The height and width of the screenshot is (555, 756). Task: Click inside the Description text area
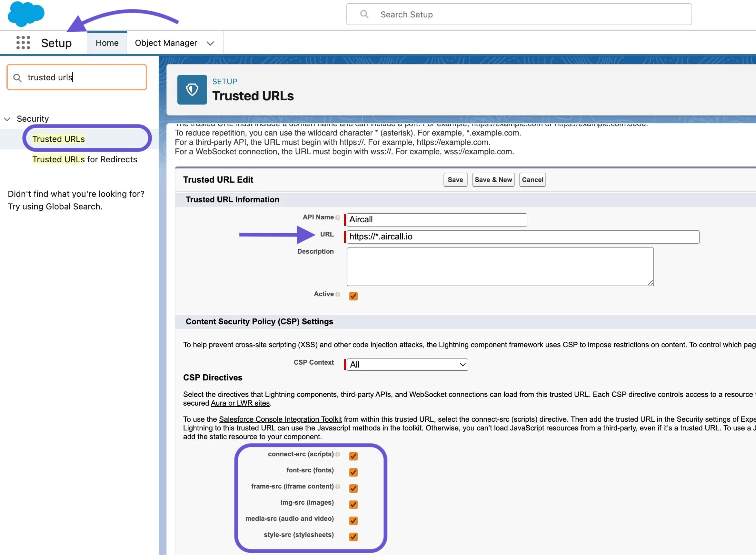click(x=500, y=267)
